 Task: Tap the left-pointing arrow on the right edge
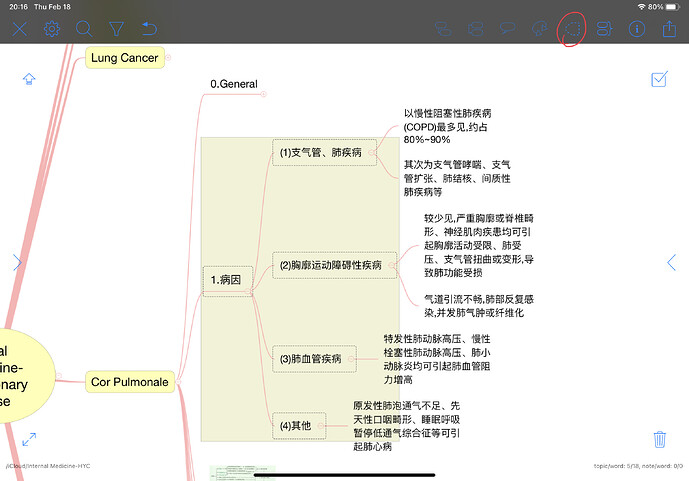[671, 262]
